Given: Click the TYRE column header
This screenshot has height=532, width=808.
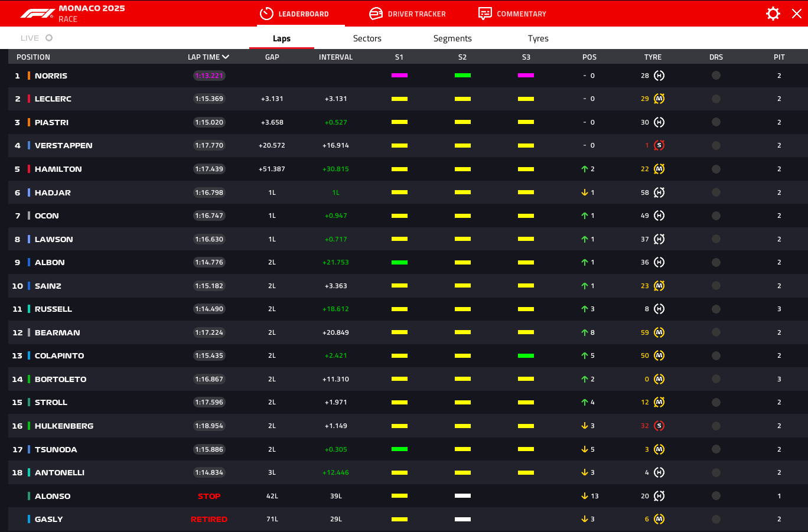Looking at the screenshot, I should pyautogui.click(x=653, y=57).
